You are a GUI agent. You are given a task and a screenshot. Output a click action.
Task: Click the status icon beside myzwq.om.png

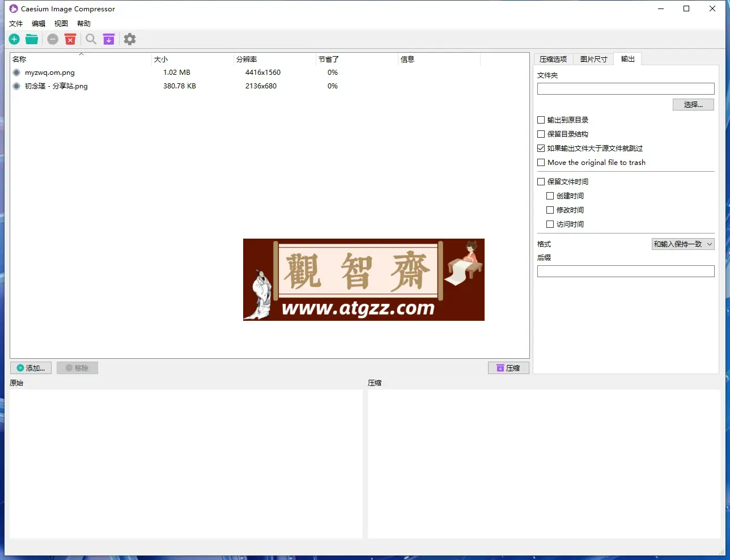(x=16, y=73)
